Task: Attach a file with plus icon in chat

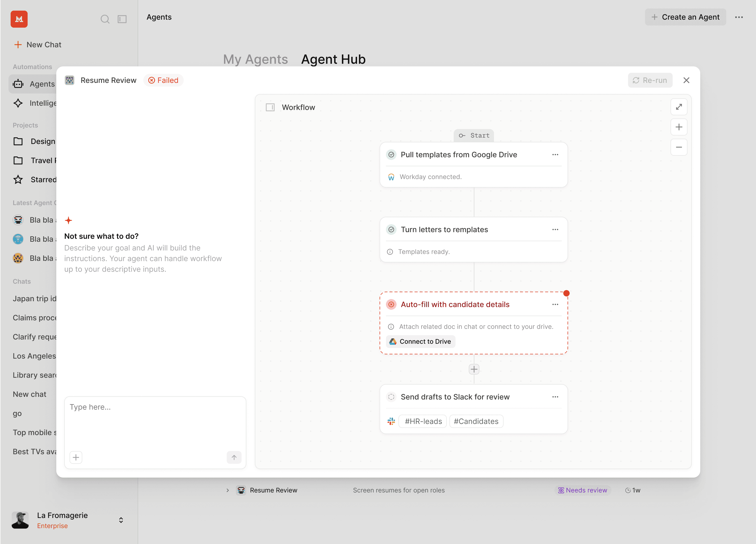Action: pos(76,457)
